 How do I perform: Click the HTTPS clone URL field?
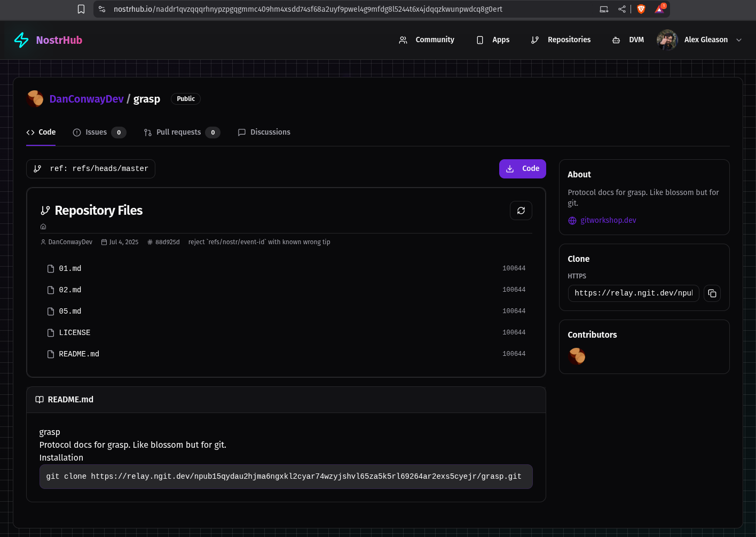coord(633,293)
